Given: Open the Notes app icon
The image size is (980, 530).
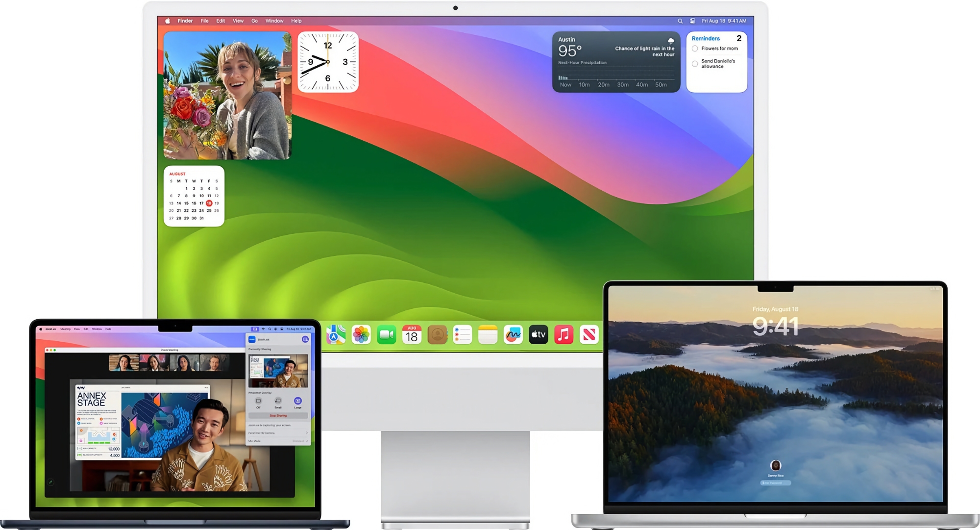Looking at the screenshot, I should 488,335.
